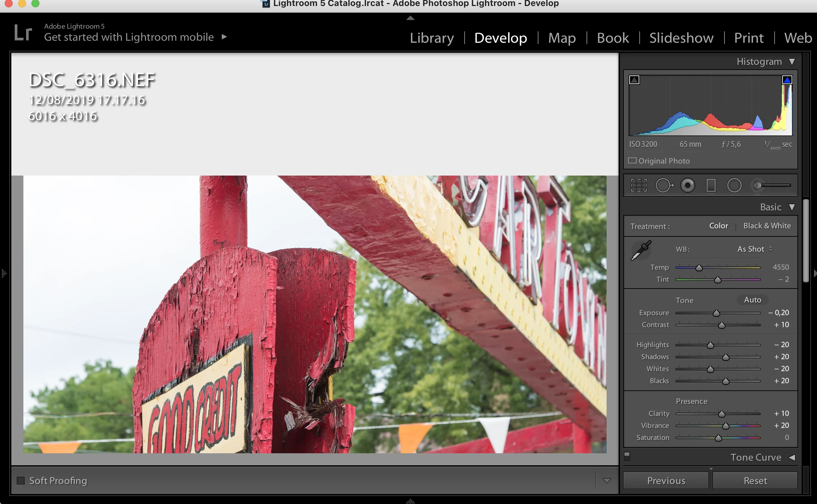Click the Auto tone button
The height and width of the screenshot is (504, 817).
pos(753,300)
